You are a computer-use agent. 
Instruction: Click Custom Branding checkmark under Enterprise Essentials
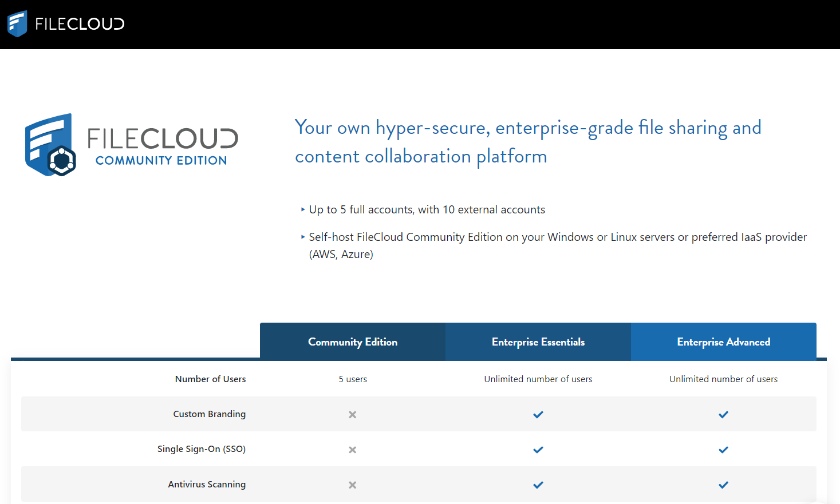[538, 415]
